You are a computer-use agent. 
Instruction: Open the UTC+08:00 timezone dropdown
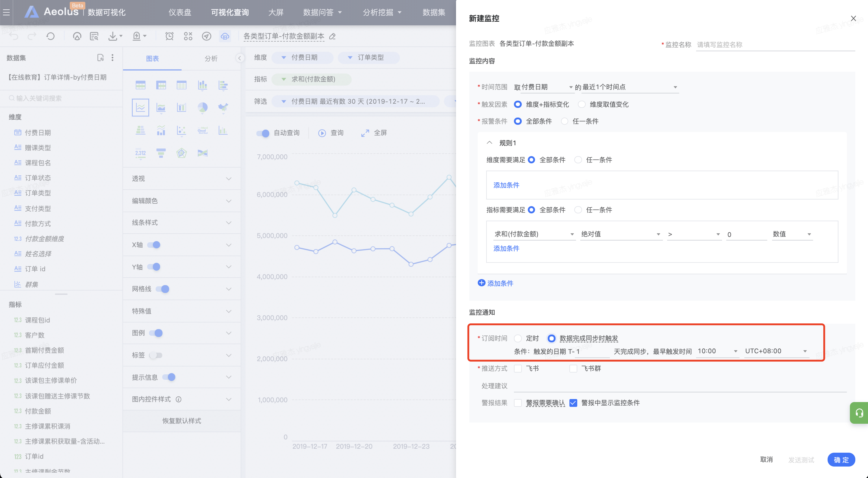tap(776, 351)
